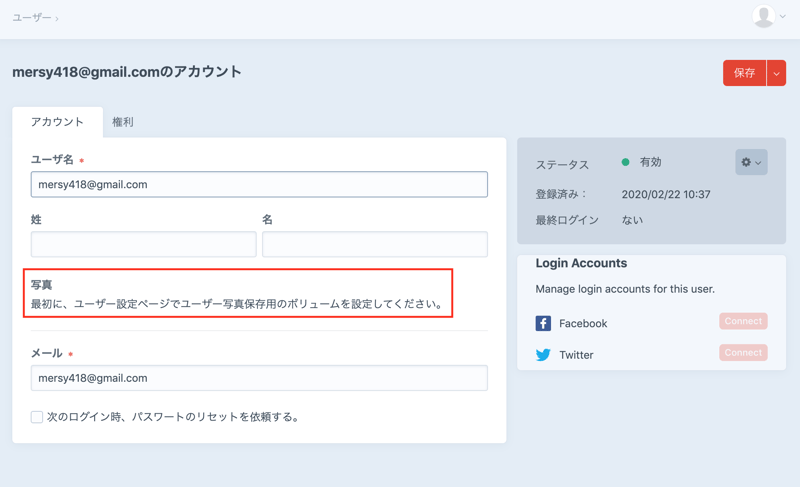Connect the Twitter login account
The height and width of the screenshot is (487, 800).
coord(743,353)
